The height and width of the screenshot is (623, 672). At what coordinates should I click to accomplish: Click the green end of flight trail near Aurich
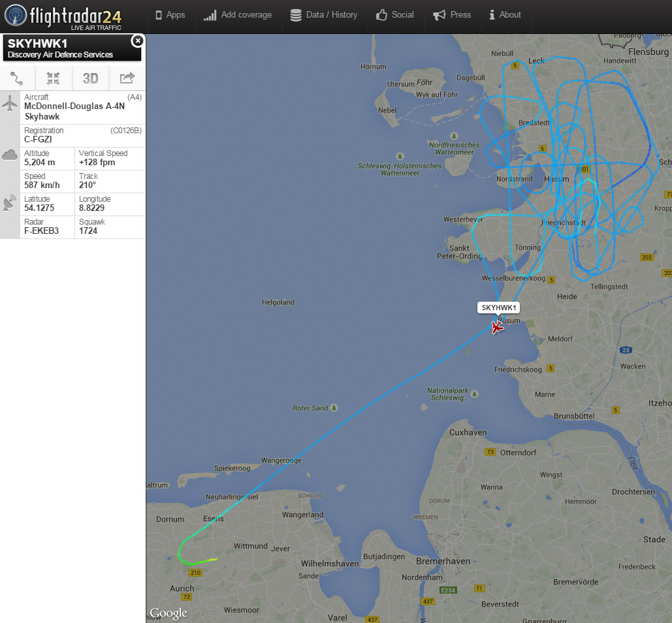[x=214, y=560]
